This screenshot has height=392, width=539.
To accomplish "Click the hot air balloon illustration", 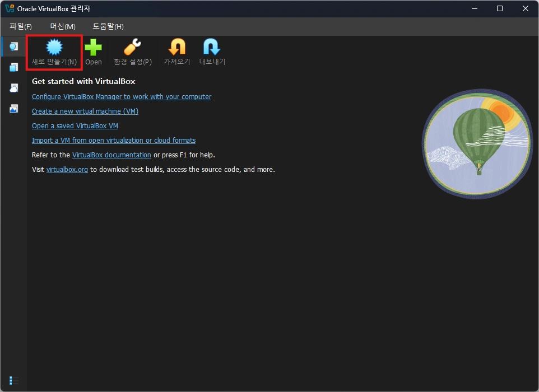I will (477, 144).
